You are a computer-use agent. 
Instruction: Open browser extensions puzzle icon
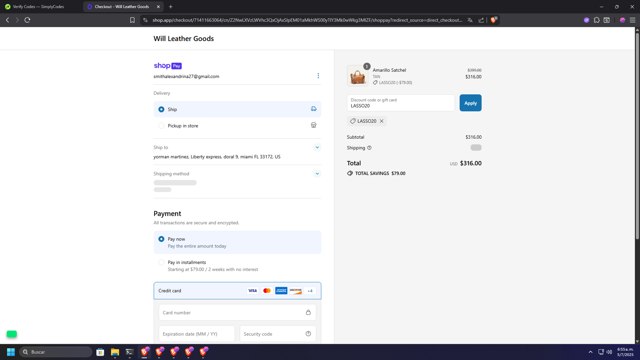point(597,20)
